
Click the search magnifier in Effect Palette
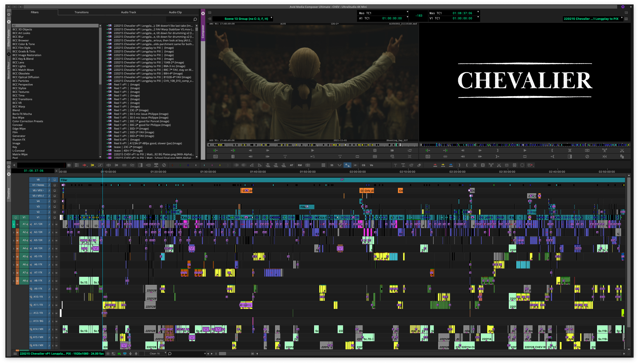195,19
